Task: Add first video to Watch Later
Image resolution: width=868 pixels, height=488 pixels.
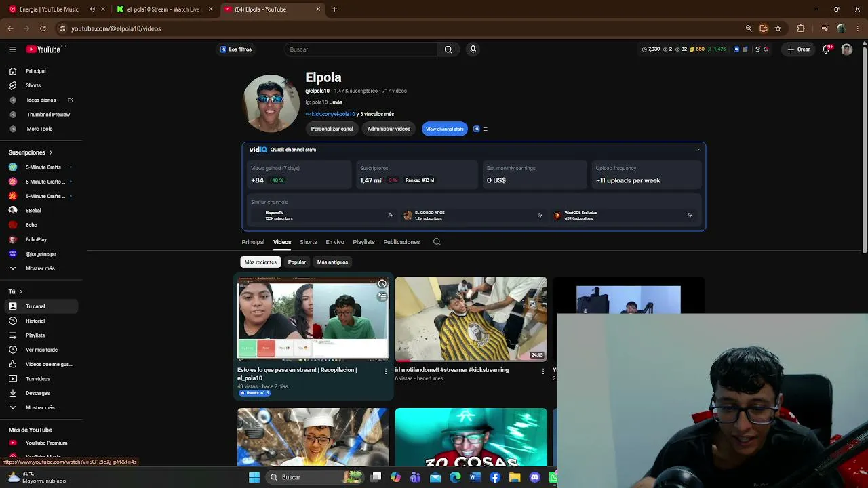Action: click(382, 283)
